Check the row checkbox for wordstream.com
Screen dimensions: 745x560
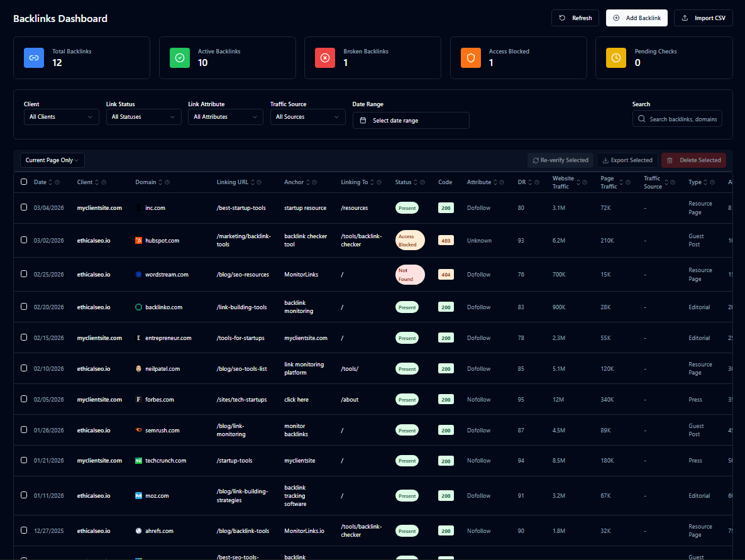point(24,274)
